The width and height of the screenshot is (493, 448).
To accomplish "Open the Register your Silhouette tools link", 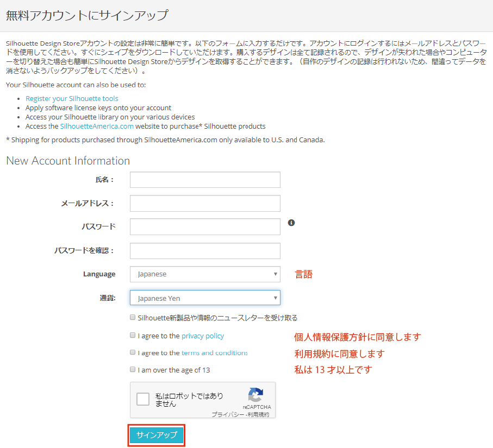I will point(72,99).
